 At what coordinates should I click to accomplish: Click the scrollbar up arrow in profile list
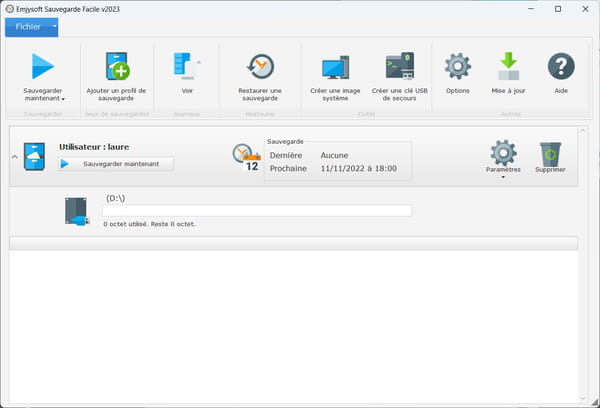(x=582, y=131)
